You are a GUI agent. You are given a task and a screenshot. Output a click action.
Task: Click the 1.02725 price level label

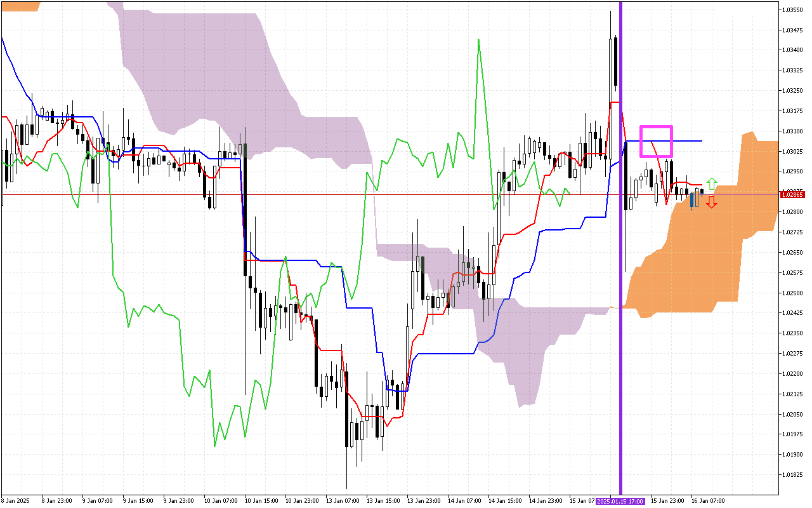pyautogui.click(x=793, y=232)
